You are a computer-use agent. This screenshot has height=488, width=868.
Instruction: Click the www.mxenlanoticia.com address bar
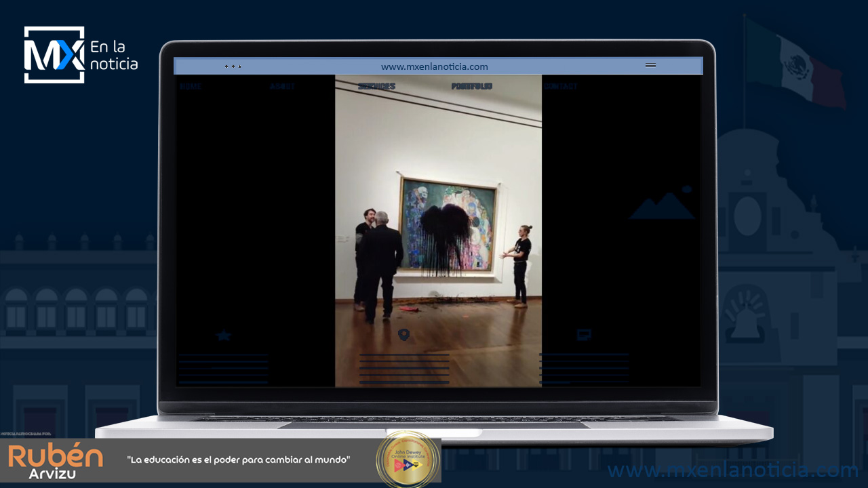pos(435,66)
